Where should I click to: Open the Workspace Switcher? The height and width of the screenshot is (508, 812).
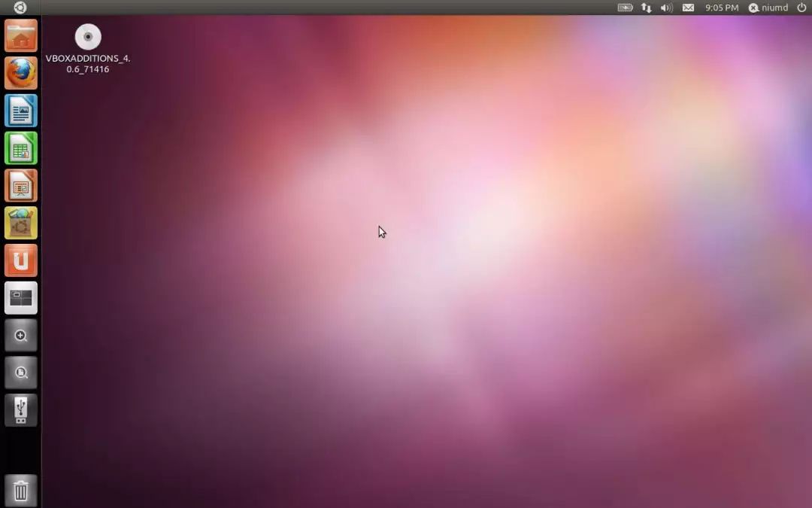click(x=20, y=297)
